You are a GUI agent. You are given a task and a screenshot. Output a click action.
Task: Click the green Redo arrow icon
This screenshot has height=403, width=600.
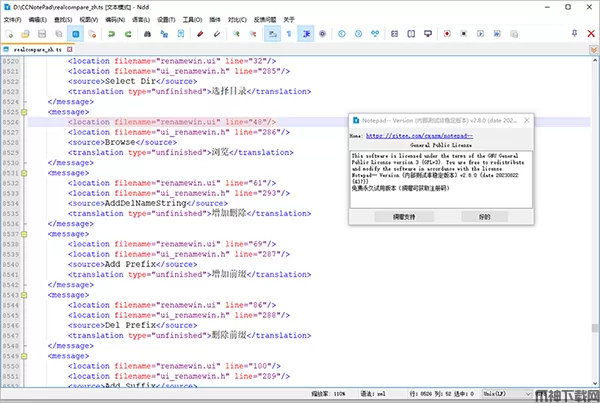[x=128, y=33]
